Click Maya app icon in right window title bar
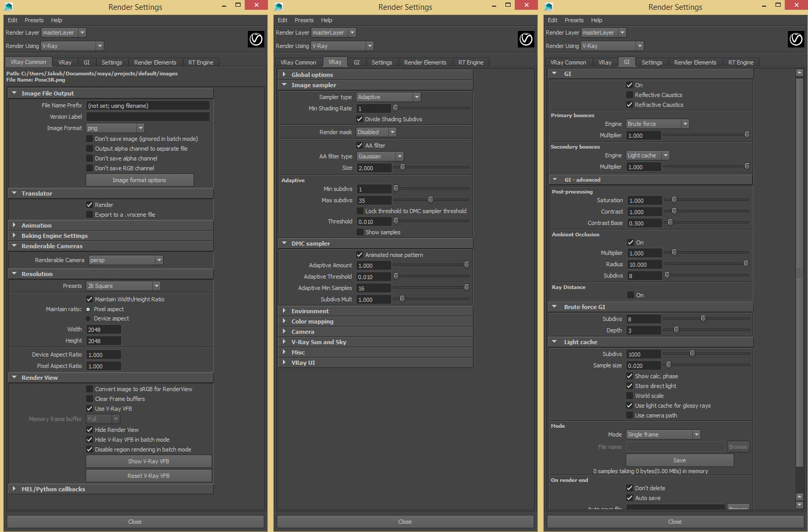The image size is (808, 532). pos(549,6)
